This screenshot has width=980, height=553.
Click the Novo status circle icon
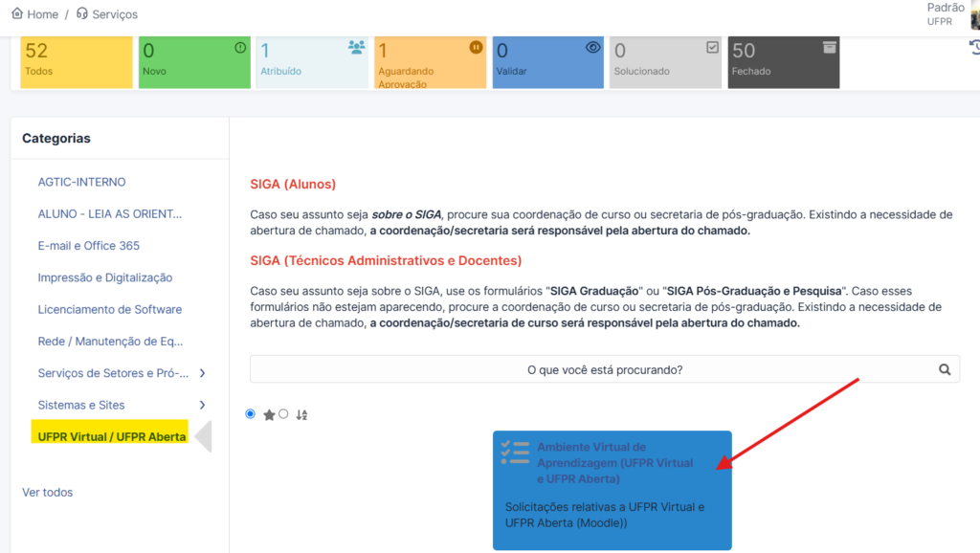pos(240,48)
